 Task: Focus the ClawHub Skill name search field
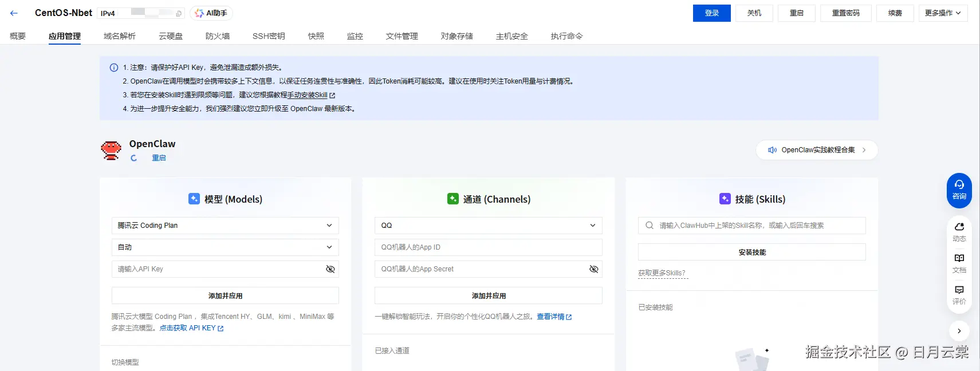pyautogui.click(x=752, y=226)
